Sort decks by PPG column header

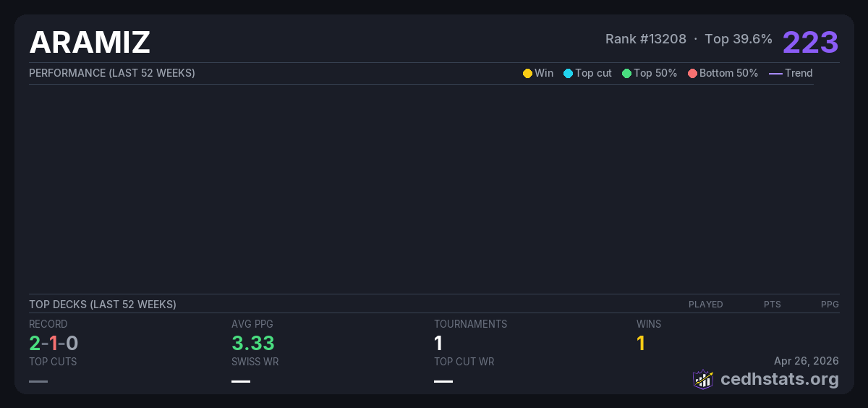830,305
